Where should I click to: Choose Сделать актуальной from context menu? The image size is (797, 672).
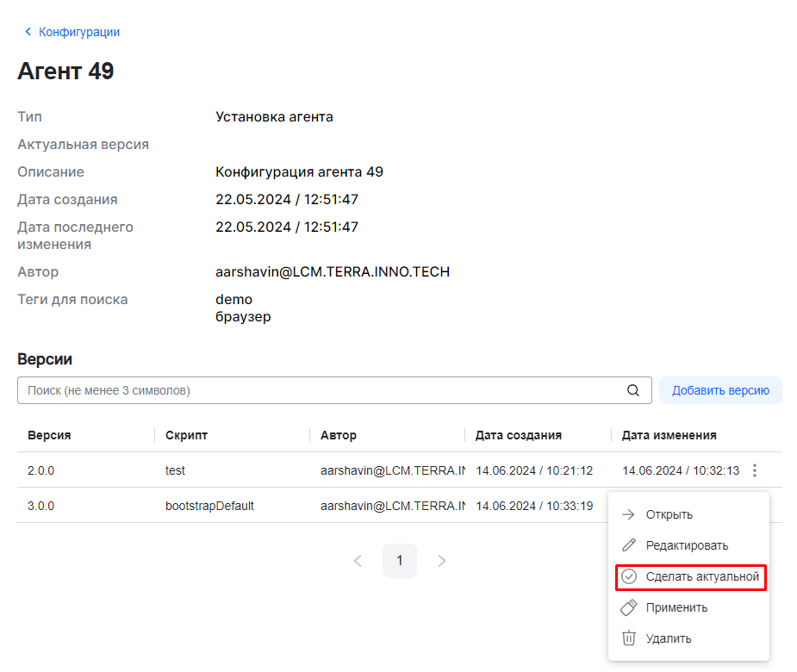pyautogui.click(x=702, y=576)
